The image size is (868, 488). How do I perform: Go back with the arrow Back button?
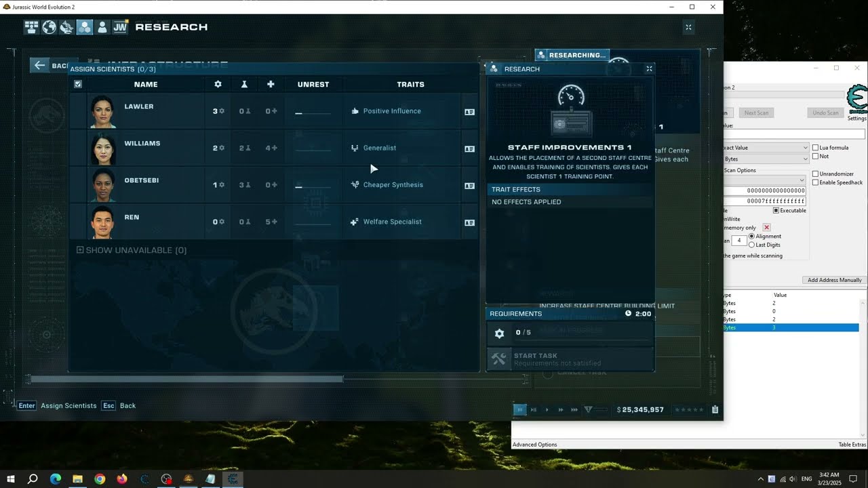(x=50, y=66)
